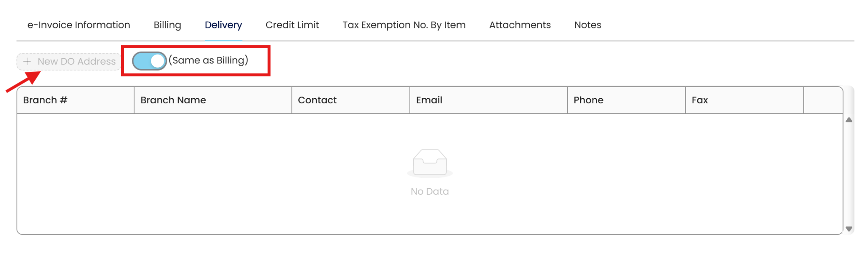Image resolution: width=868 pixels, height=265 pixels.
Task: Click the Phone column header
Action: [588, 100]
